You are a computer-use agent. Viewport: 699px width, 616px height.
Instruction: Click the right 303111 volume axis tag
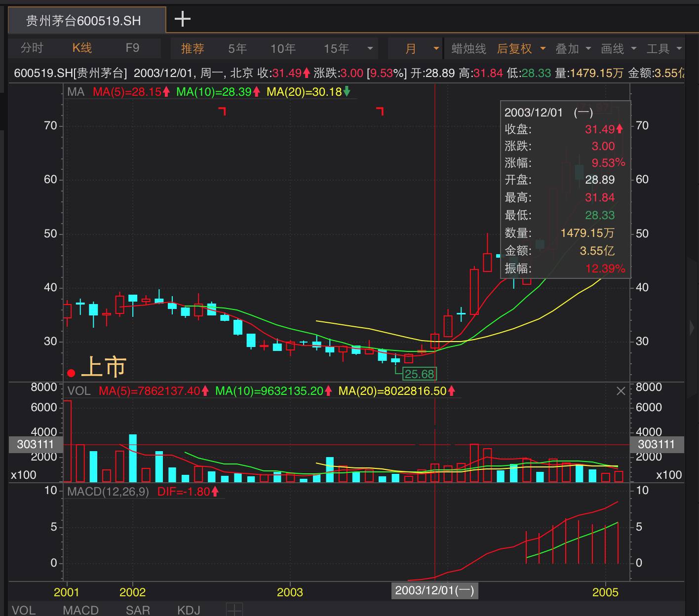[x=656, y=444]
